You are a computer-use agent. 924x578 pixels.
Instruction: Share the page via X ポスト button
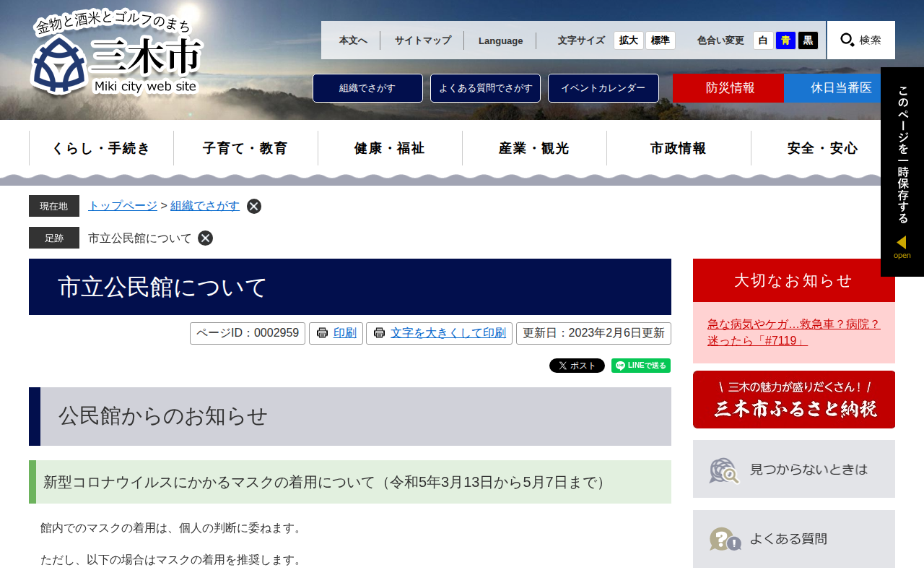point(577,366)
